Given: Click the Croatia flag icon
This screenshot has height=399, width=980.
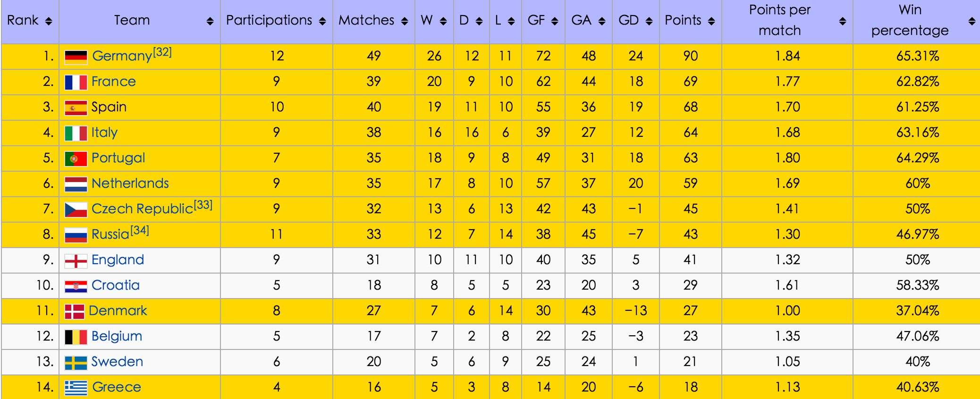Looking at the screenshot, I should pos(76,286).
